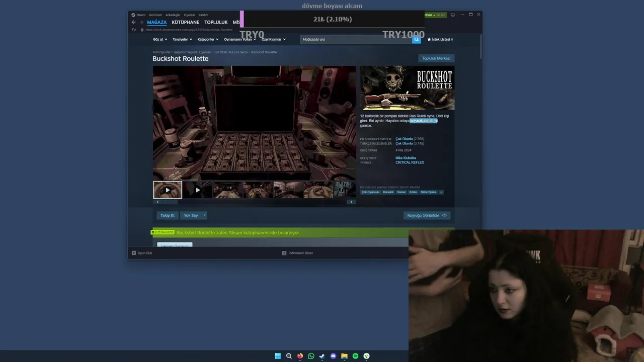Expand the Oynamanın Yolları dropdown
644x362 pixels.
pos(239,39)
